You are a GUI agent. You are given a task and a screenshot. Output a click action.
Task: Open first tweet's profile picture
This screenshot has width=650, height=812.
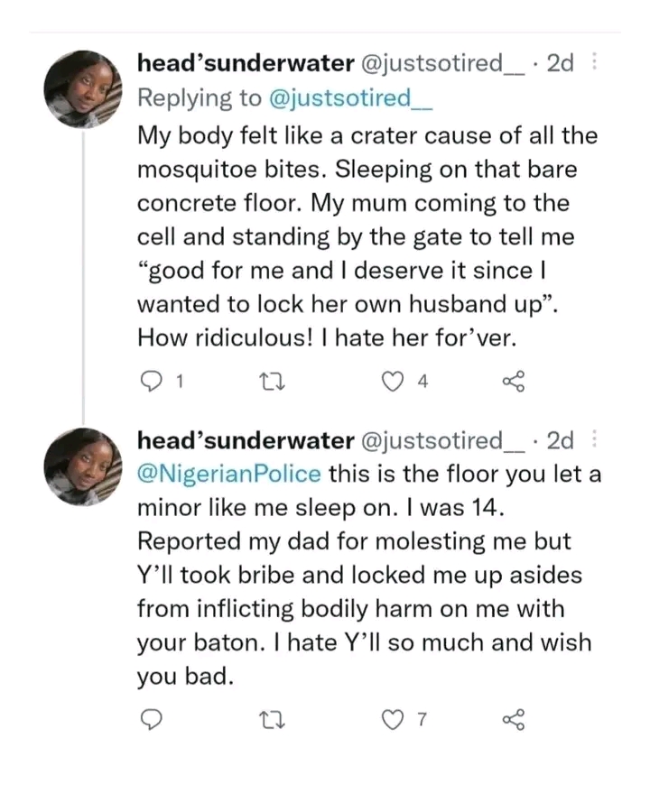pos(83,88)
